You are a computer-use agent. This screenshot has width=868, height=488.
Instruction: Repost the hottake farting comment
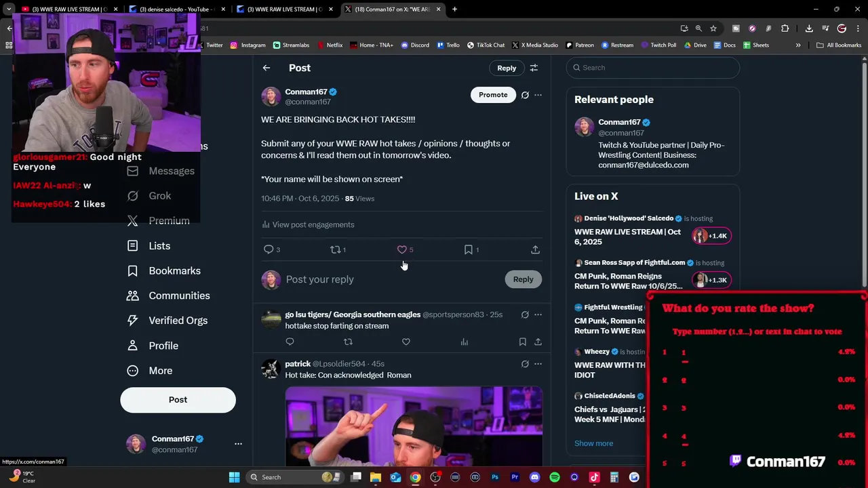click(x=348, y=342)
